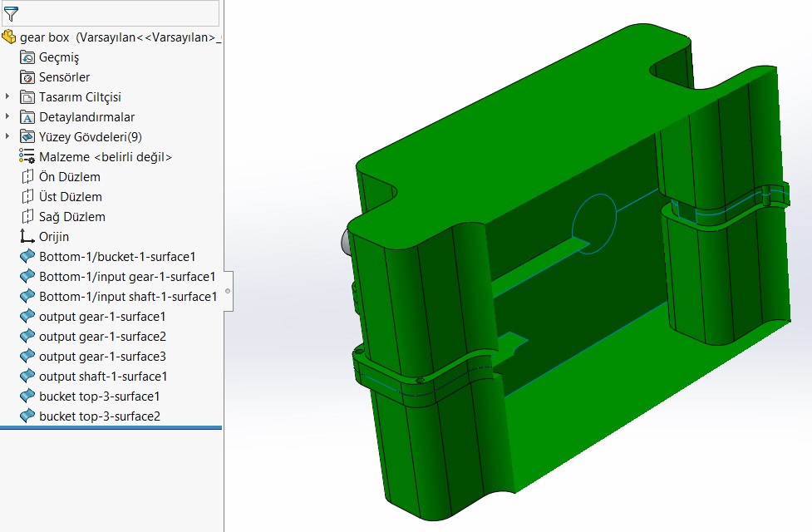Click the feature tree filter field
Screen dimensions: 812x532
point(111,13)
